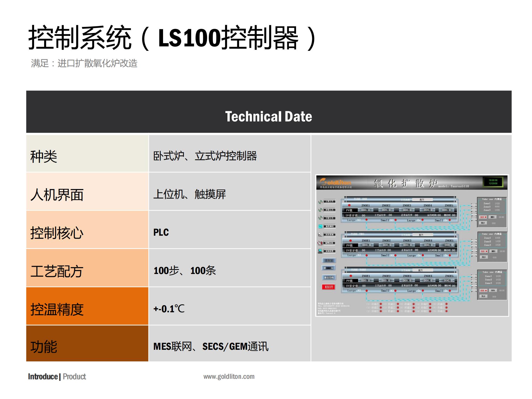Click TUBE TWO ZNOE2 PV value 000.0
The image size is (532, 399).
tap(387, 245)
